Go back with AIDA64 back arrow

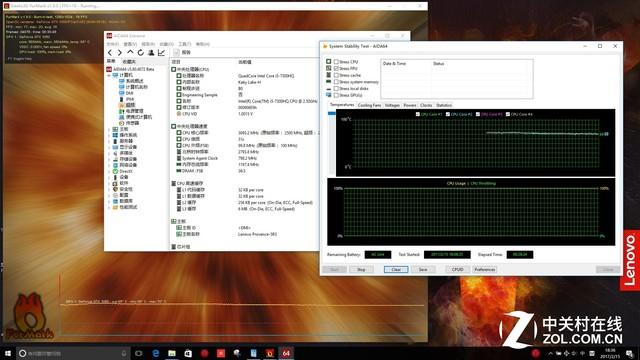(110, 53)
